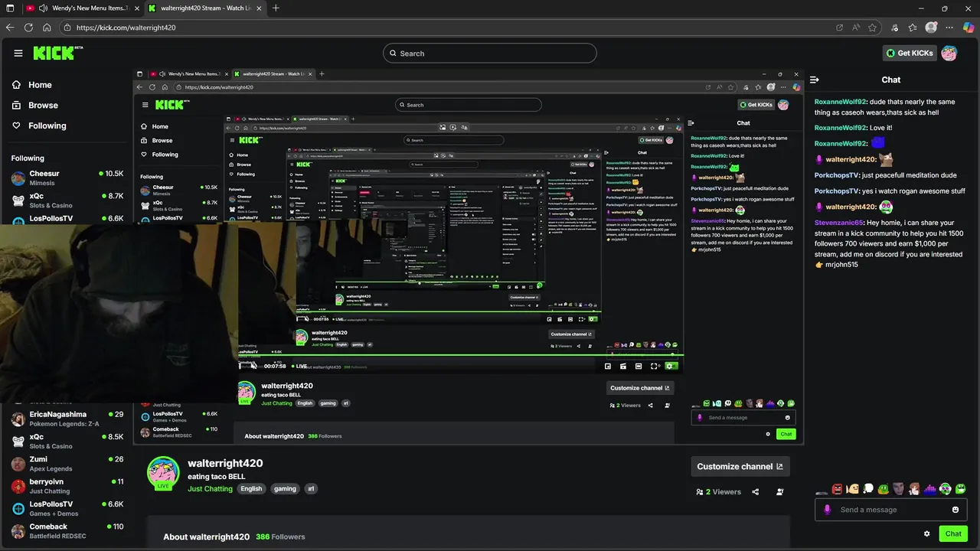
Task: Share the walterright420 stream
Action: [756, 492]
